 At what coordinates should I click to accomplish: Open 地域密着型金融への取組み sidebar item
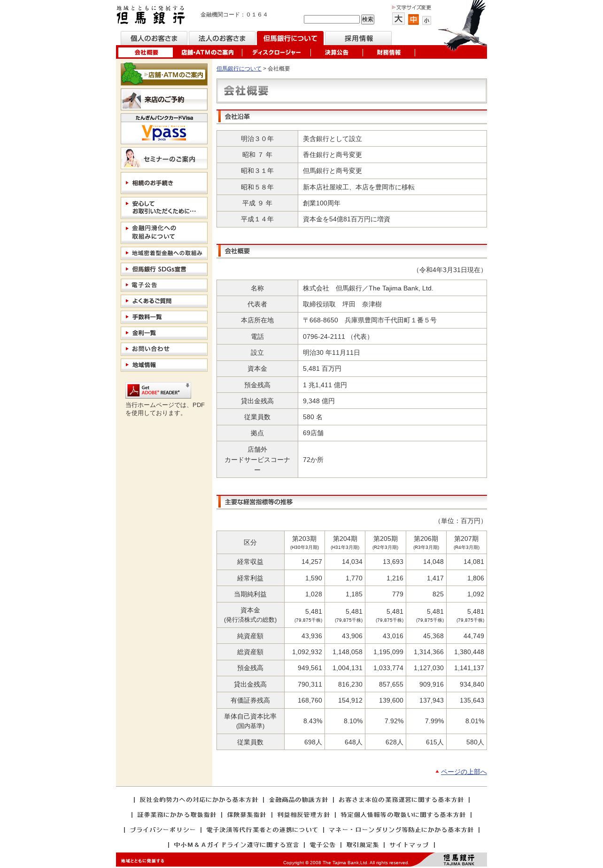click(x=164, y=253)
